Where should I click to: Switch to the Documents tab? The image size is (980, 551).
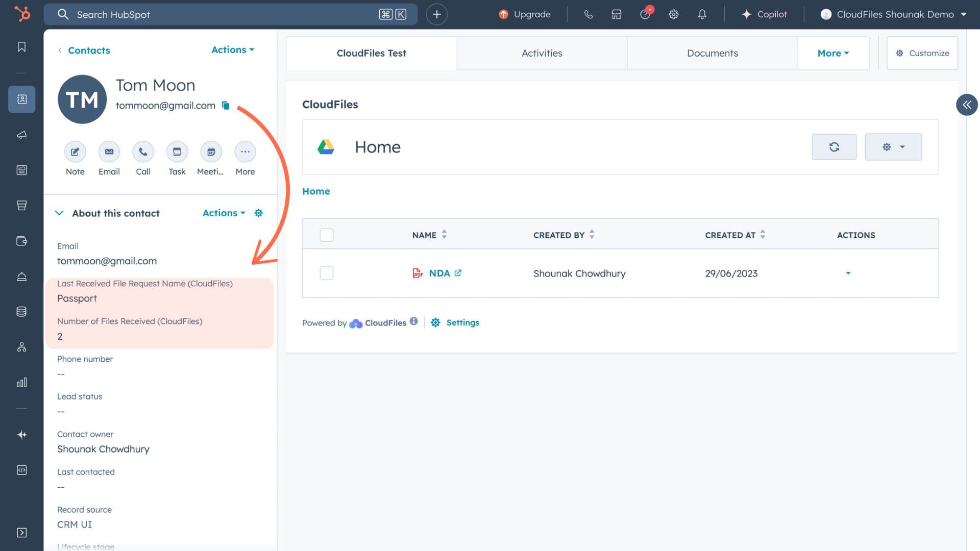click(x=712, y=53)
